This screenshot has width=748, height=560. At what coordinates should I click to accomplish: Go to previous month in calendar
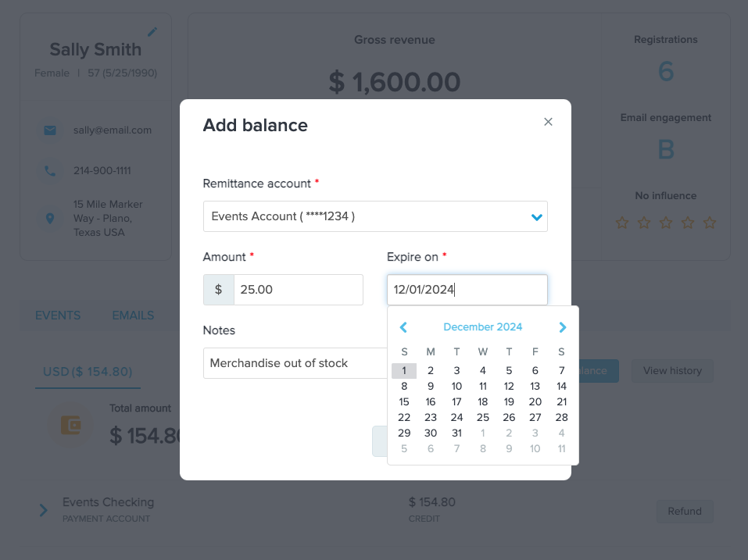(x=403, y=327)
